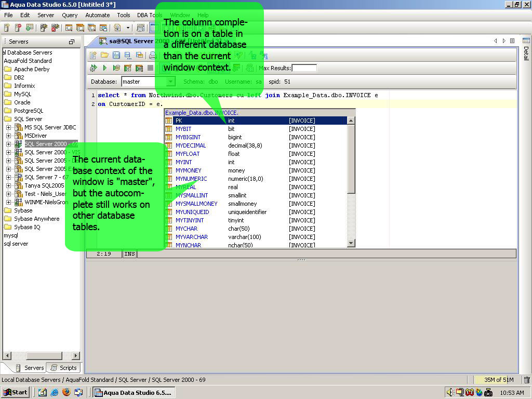Click the tab list icon at editor top-right
This screenshot has width=532, height=399.
[x=512, y=41]
